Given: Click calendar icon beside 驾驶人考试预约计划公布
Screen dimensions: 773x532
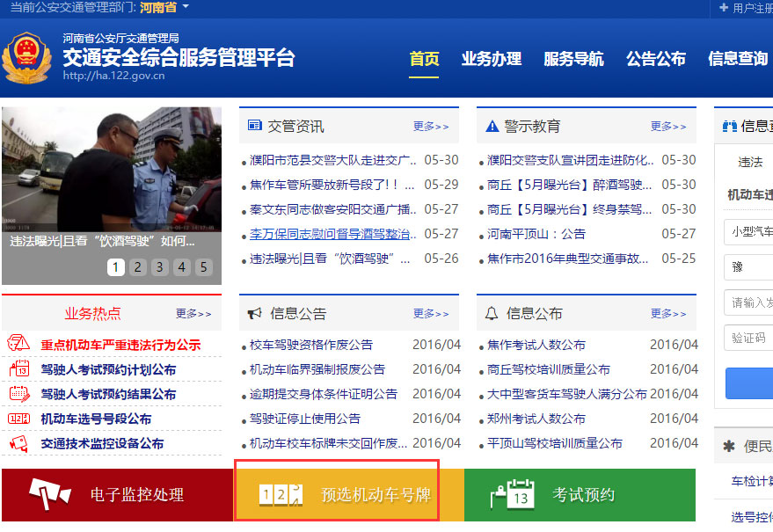Looking at the screenshot, I should pyautogui.click(x=18, y=369).
